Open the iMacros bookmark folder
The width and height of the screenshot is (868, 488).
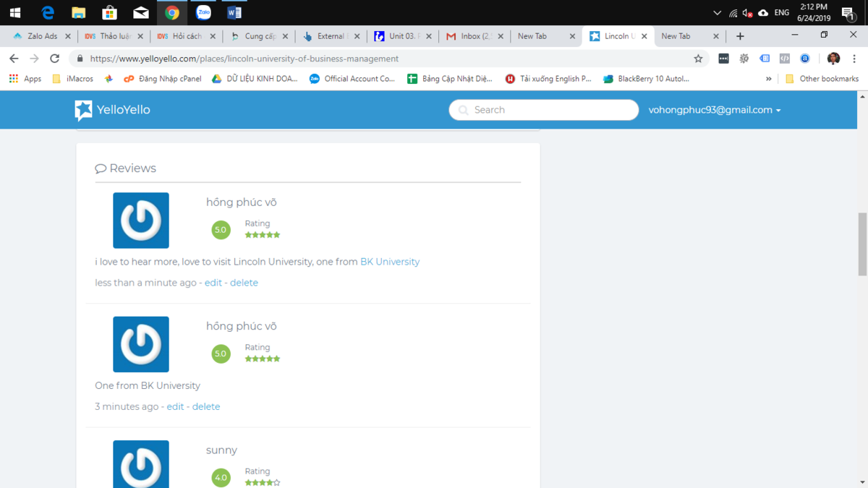(x=72, y=79)
